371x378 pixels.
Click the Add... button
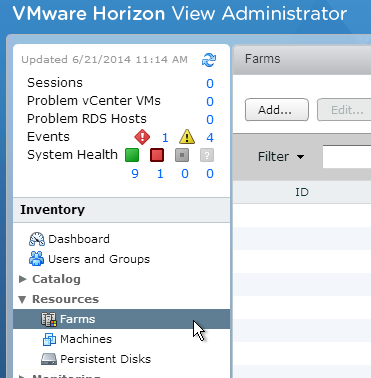277,110
